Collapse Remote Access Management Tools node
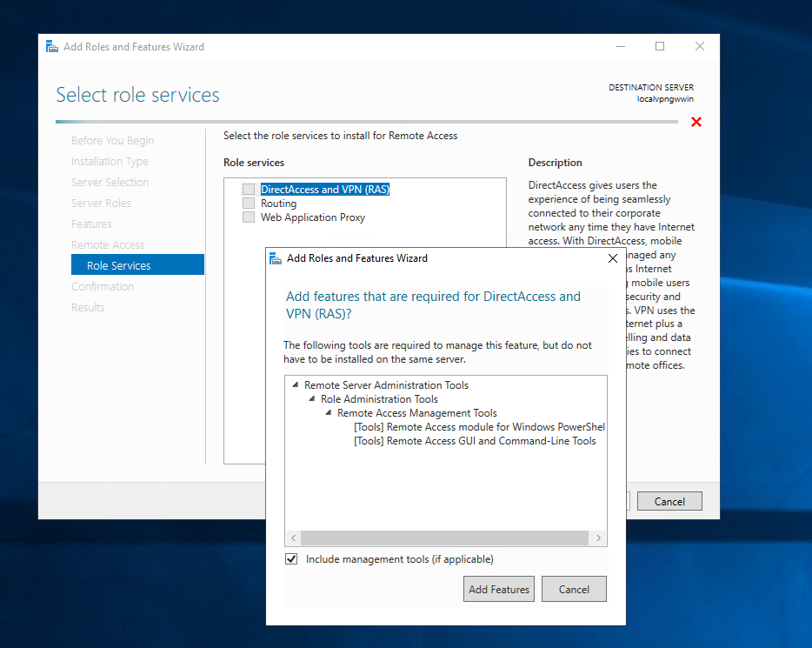This screenshot has height=648, width=812. tap(329, 413)
